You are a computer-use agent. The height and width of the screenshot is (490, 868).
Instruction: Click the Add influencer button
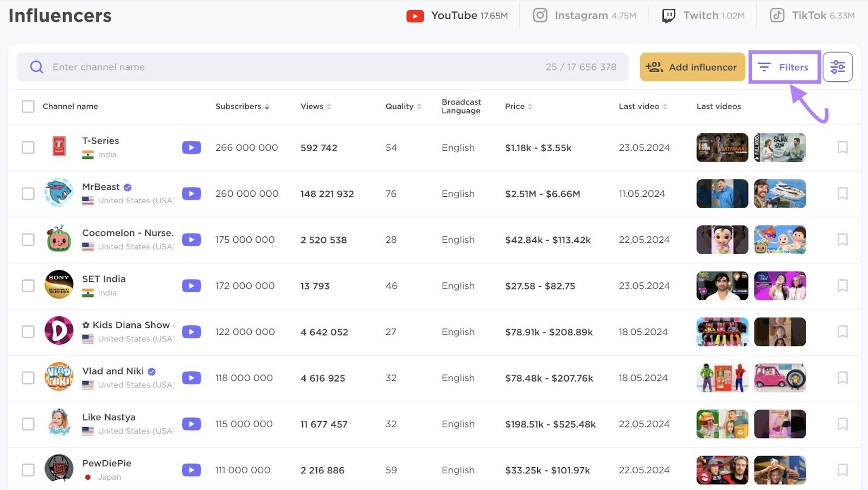click(692, 67)
